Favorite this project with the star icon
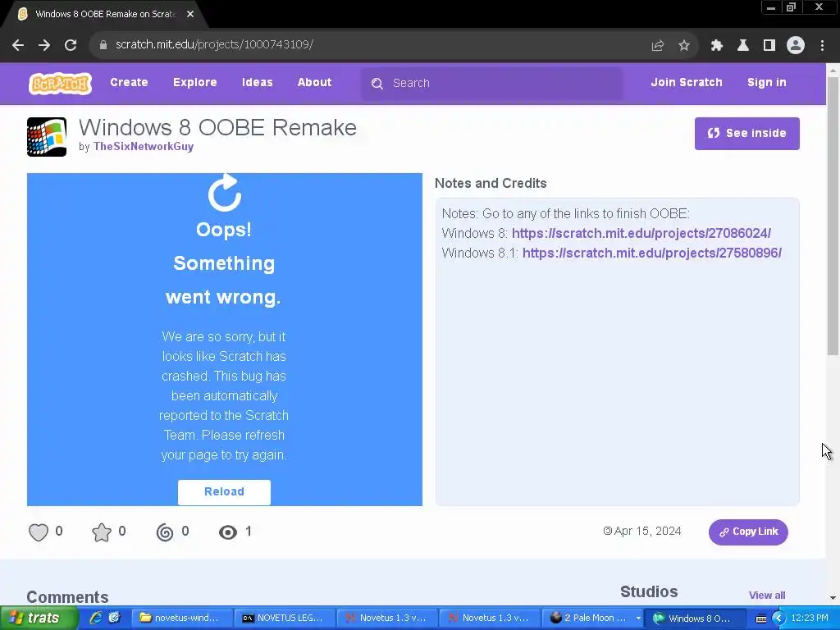This screenshot has height=630, width=840. (x=101, y=532)
